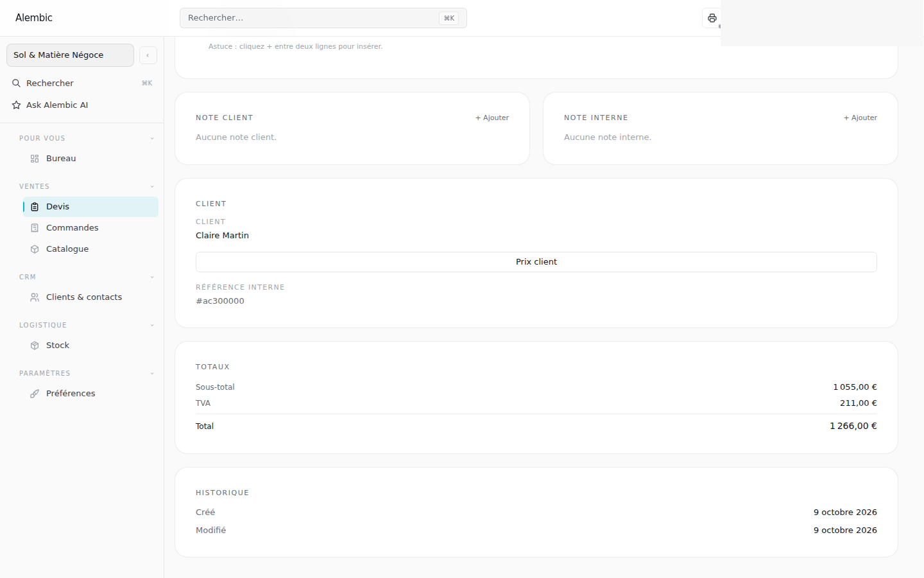Open Catalogue from the sidebar
Image resolution: width=924 pixels, height=578 pixels.
pos(90,249)
